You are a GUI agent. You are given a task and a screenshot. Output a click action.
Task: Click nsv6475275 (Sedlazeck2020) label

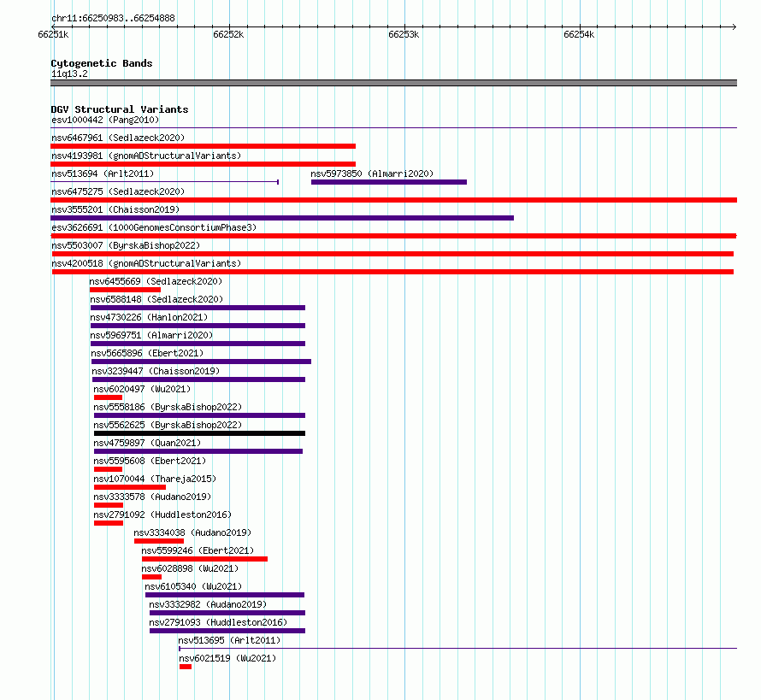pos(118,191)
